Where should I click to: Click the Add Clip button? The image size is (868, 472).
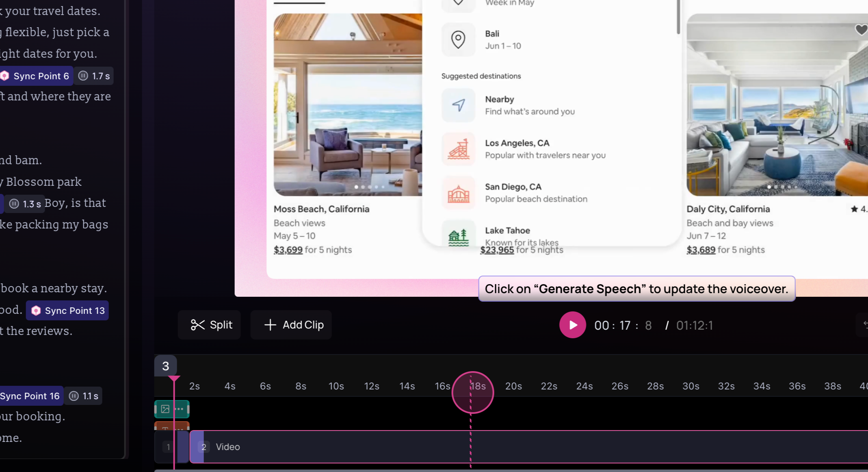pyautogui.click(x=291, y=325)
